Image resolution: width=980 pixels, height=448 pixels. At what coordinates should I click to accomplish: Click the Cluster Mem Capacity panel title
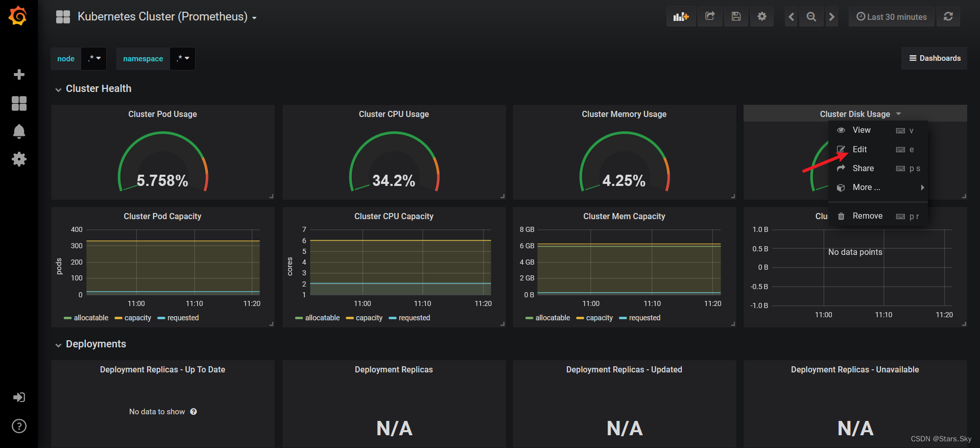click(624, 217)
